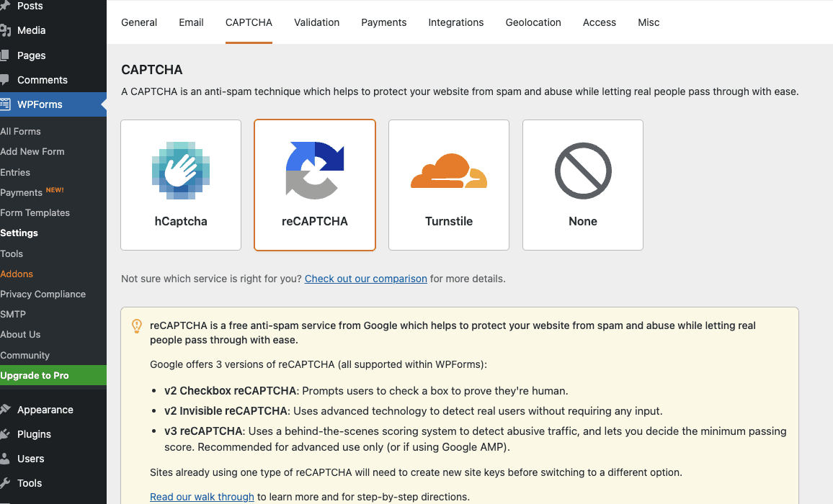Click the Posts pin icon in sidebar
The height and width of the screenshot is (504, 833).
[x=5, y=6]
